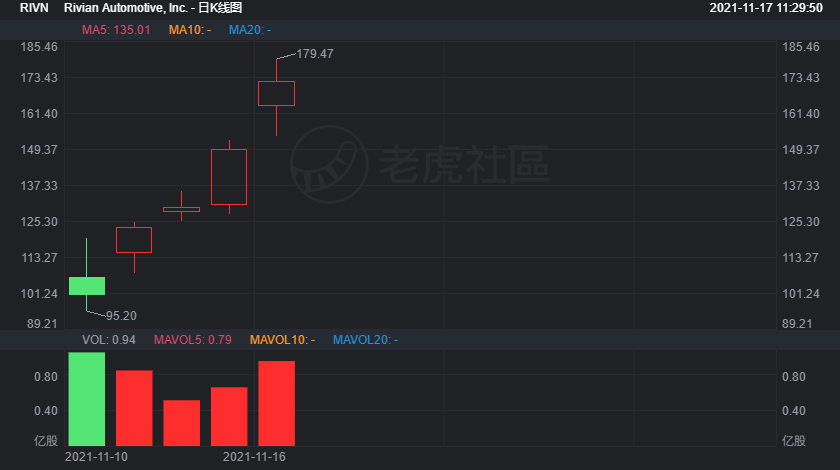Click the left axis 137.33 price label
The image size is (840, 470).
point(39,186)
